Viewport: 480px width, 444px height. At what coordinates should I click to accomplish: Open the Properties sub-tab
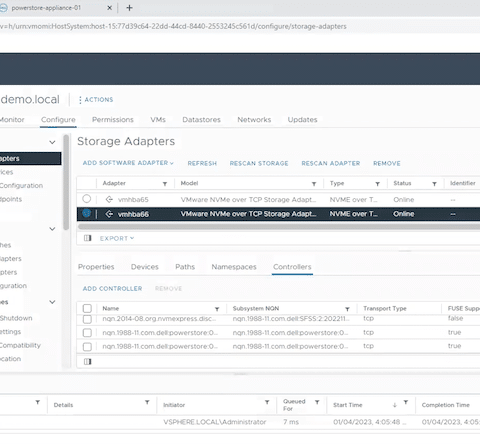[x=96, y=267]
